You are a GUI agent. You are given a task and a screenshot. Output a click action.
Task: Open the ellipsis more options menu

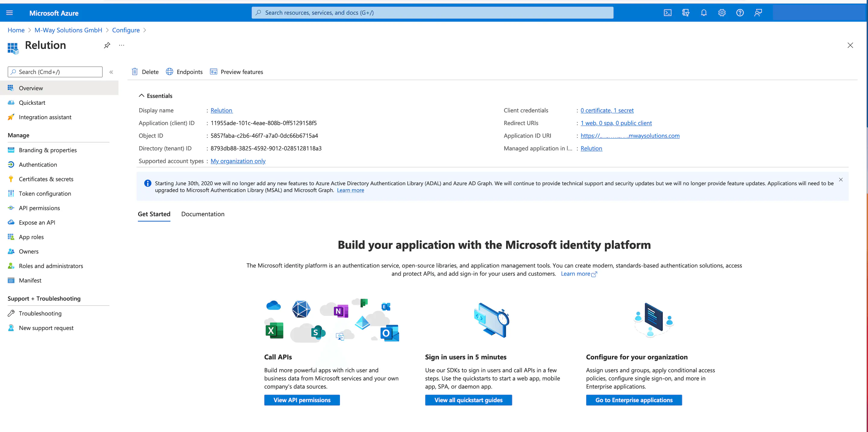tap(122, 45)
